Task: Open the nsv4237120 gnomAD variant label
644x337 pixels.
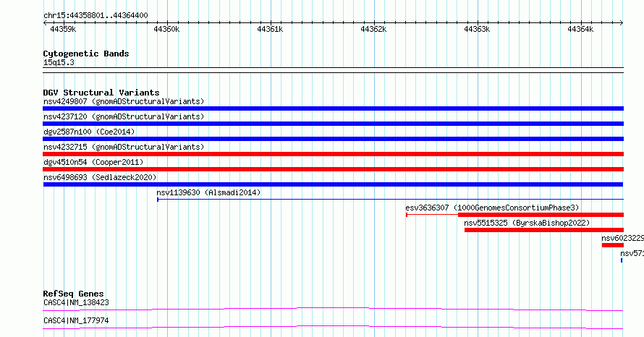Action: [124, 116]
